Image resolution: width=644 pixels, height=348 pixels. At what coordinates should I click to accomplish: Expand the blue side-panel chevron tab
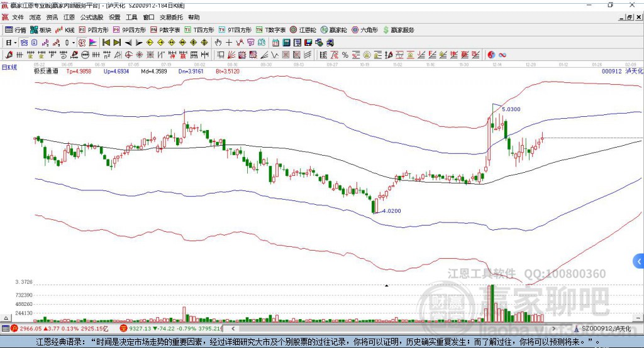639,261
